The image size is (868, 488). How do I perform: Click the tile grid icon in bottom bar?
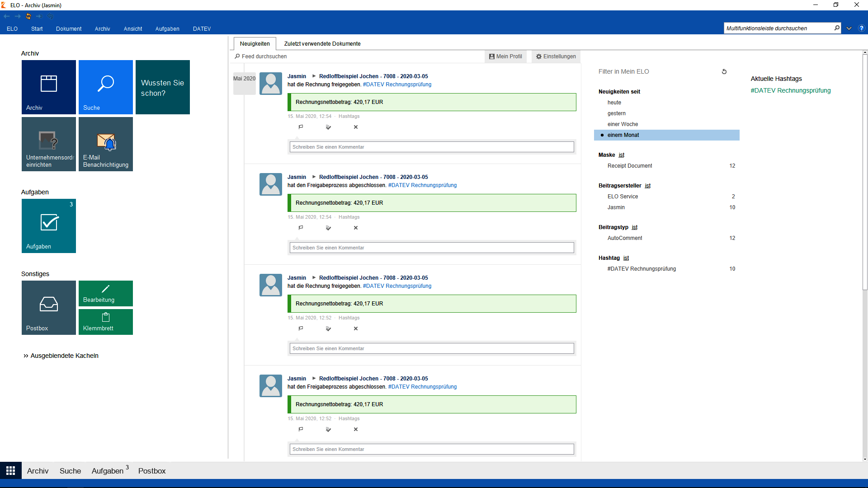(x=11, y=471)
